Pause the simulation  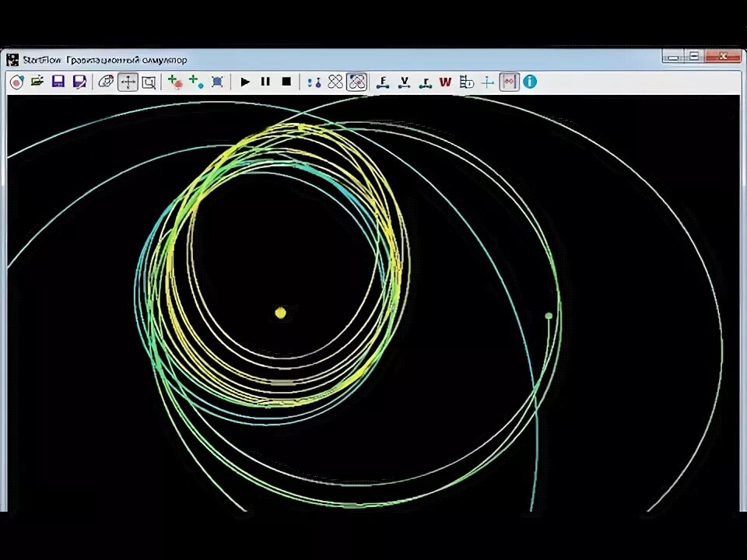point(266,82)
